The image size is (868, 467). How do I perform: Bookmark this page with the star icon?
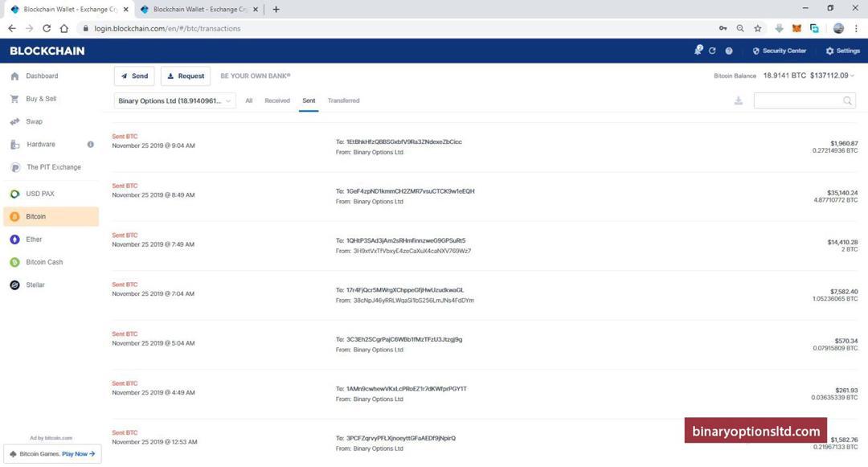[758, 28]
